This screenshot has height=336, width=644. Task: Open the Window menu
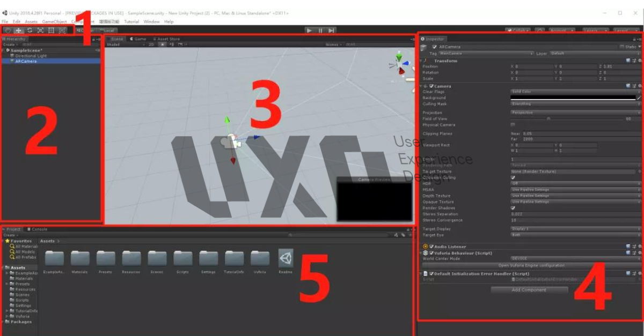(x=152, y=21)
